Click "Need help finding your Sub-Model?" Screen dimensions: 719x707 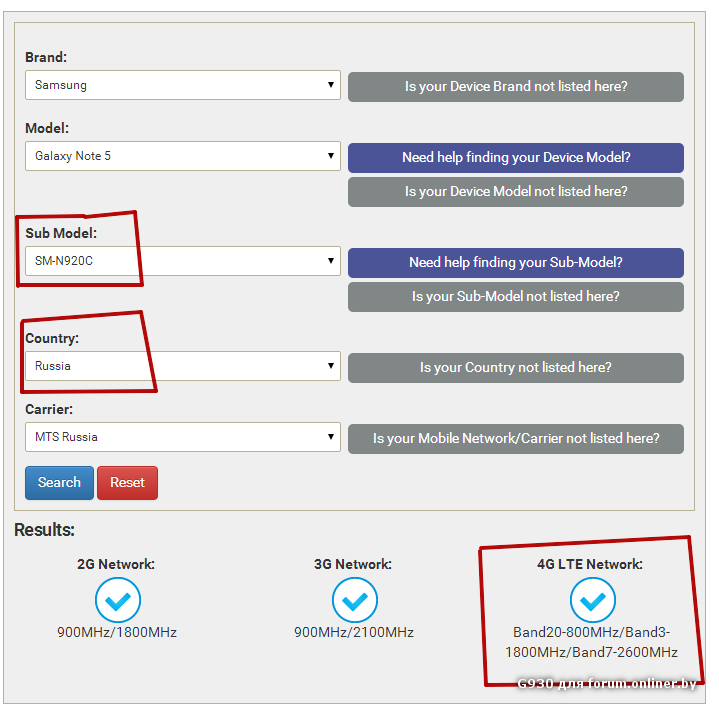coord(516,263)
